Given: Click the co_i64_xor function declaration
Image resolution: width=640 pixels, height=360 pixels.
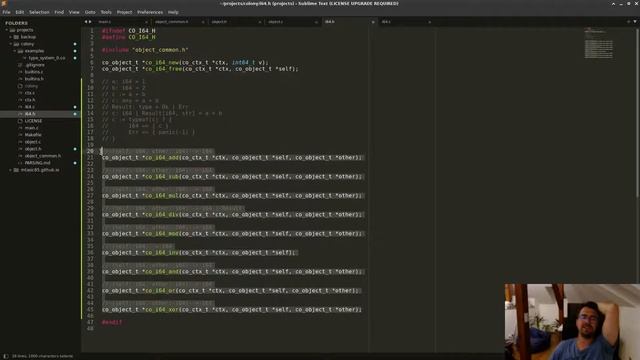Looking at the screenshot, I should (x=232, y=310).
